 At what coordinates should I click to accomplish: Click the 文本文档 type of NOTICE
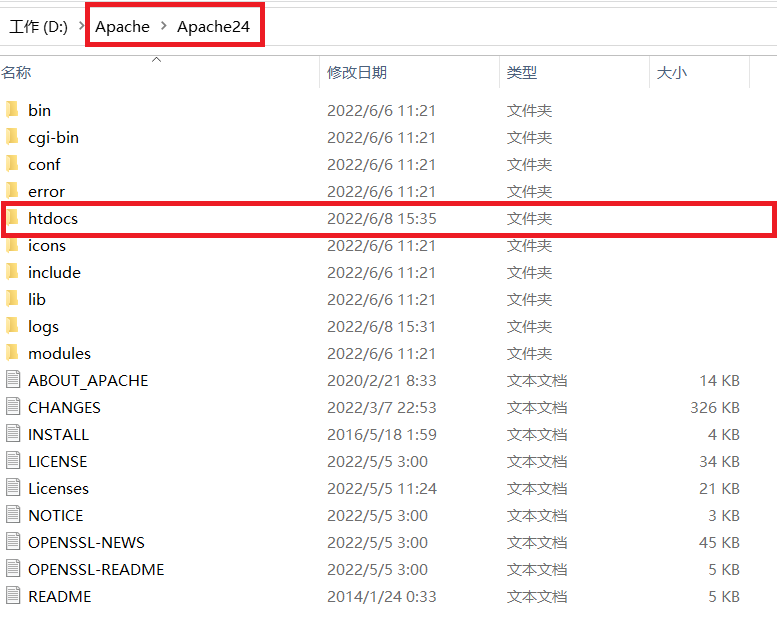pyautogui.click(x=537, y=515)
